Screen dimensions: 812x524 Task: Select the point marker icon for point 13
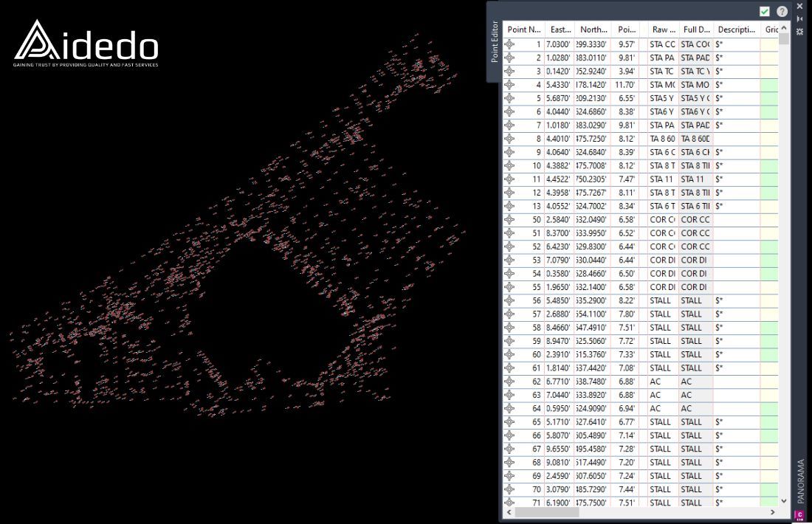[x=509, y=206]
